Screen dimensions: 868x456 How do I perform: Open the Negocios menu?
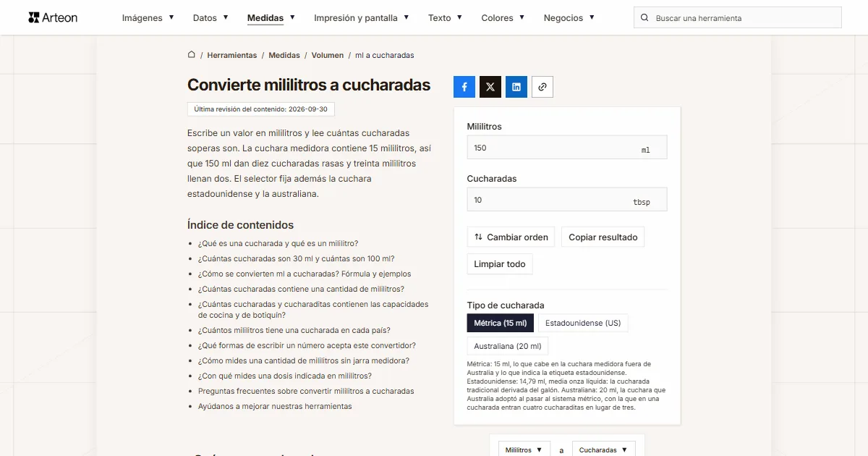[569, 18]
